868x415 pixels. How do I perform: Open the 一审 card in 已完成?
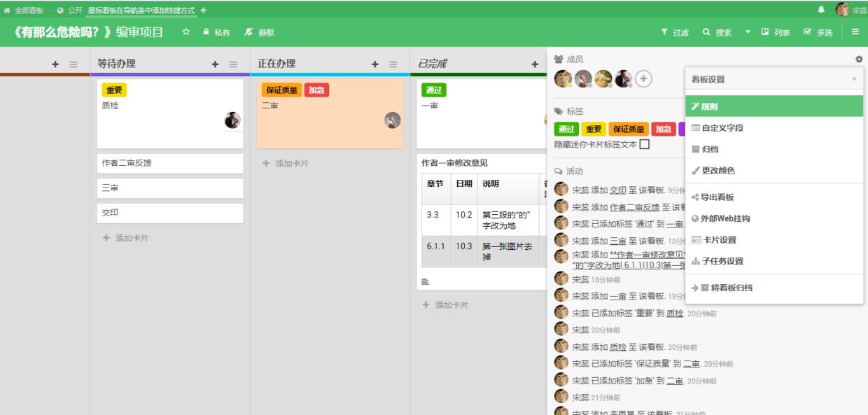[482, 113]
